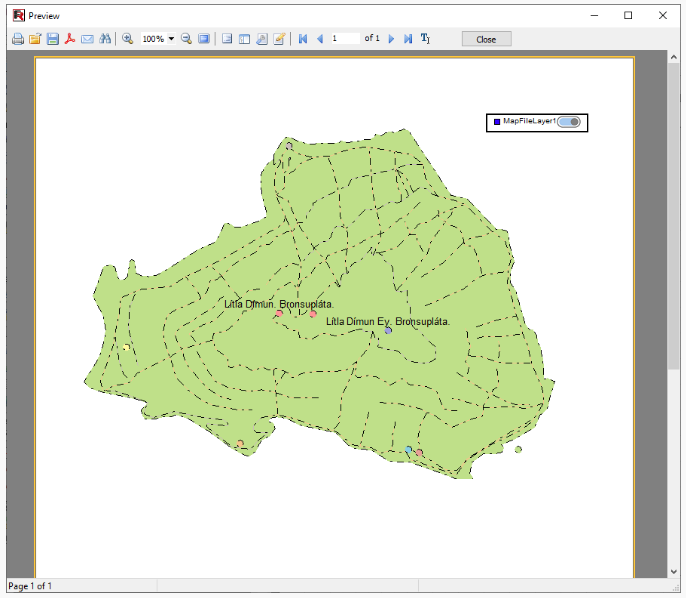The height and width of the screenshot is (598, 686).
Task: Toggle the MapFileLayer1 legend switch
Action: (x=569, y=122)
